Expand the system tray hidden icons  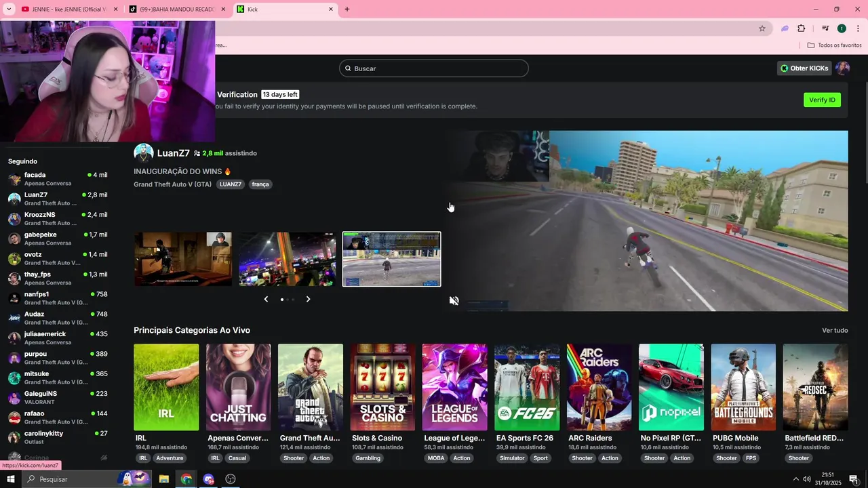tap(796, 479)
